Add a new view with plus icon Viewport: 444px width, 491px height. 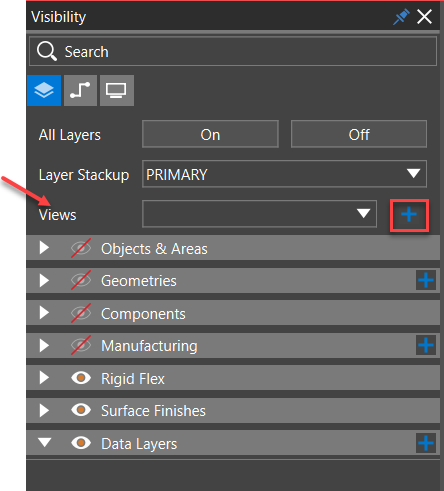coord(409,215)
